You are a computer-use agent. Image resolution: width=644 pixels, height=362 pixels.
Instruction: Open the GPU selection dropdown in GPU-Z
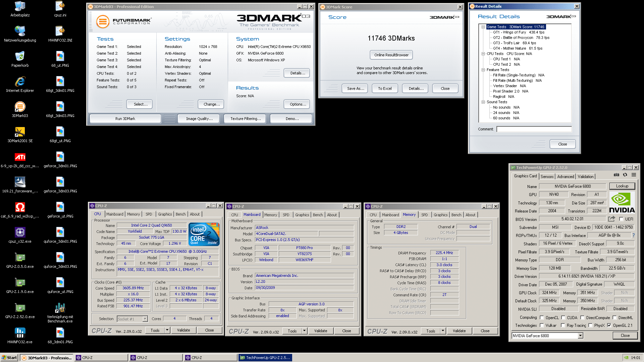[x=581, y=336]
